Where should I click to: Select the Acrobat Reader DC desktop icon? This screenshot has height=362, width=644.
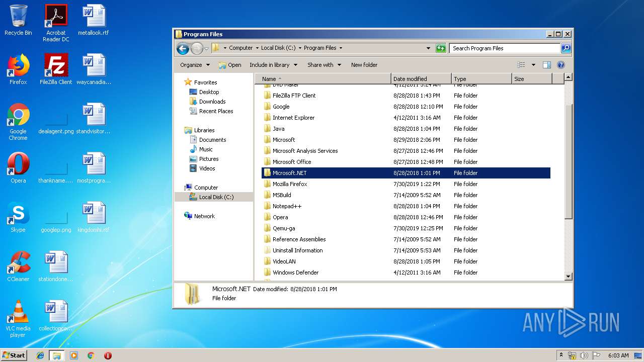pos(56,24)
